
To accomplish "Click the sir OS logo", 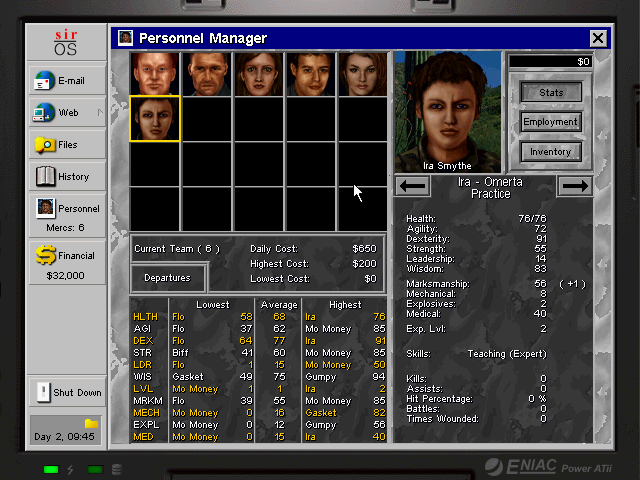I will [x=66, y=42].
